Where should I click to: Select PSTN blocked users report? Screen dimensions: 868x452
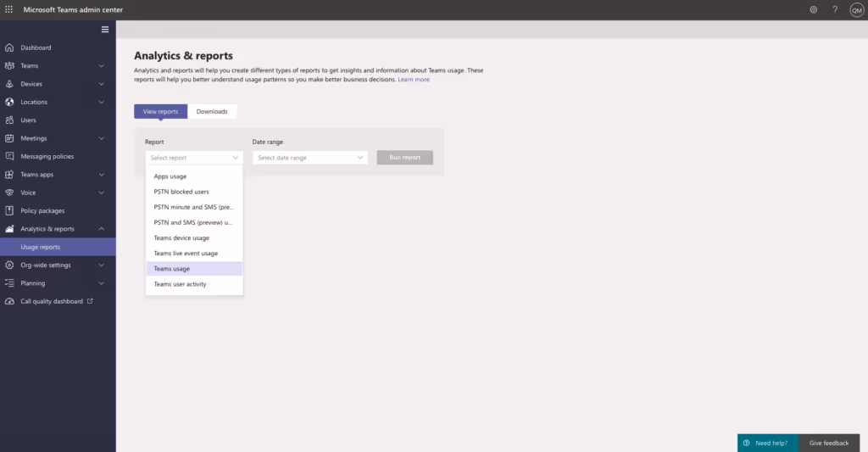(x=194, y=192)
